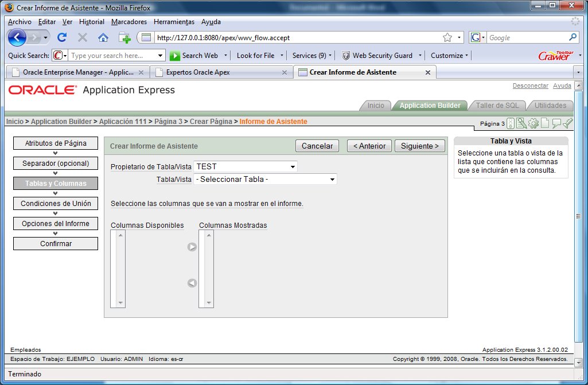Screen dimensions: 588x385
Task: Open the Customize toolbar dropdown
Action: 450,56
